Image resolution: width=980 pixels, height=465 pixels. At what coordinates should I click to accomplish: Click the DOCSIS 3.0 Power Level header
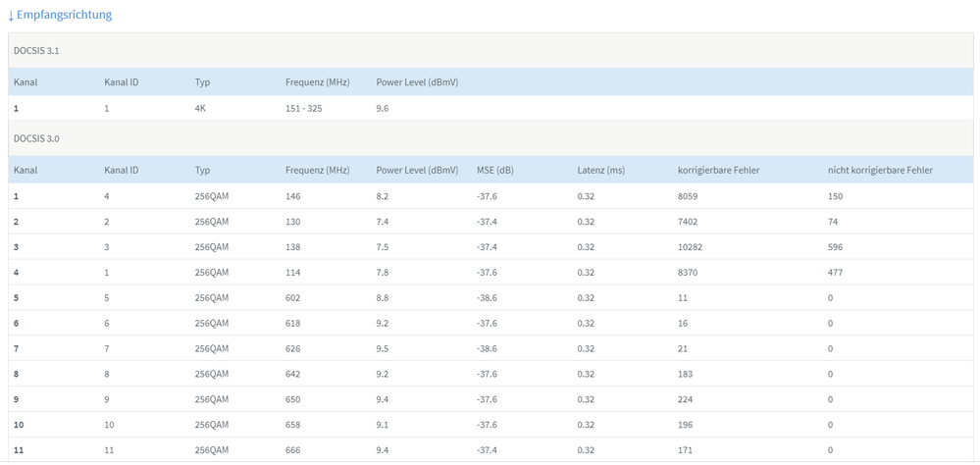[x=417, y=170]
